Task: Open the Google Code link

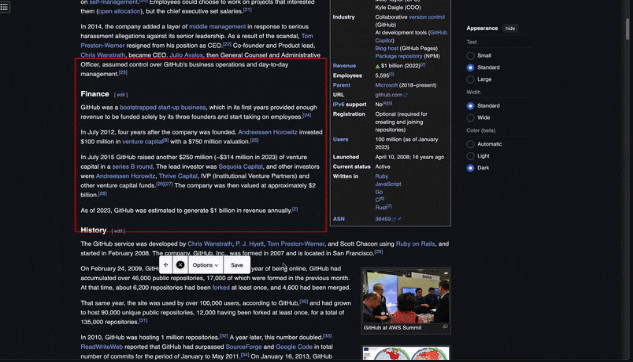Action: click(x=294, y=347)
